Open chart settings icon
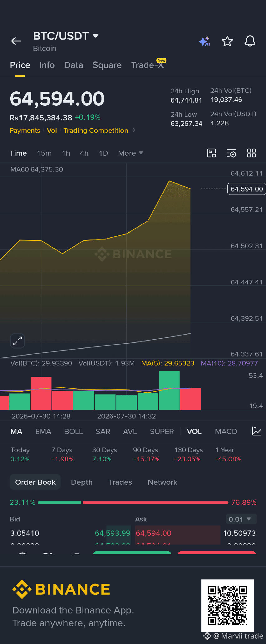Viewport: 266px width, 644px height. [x=231, y=153]
